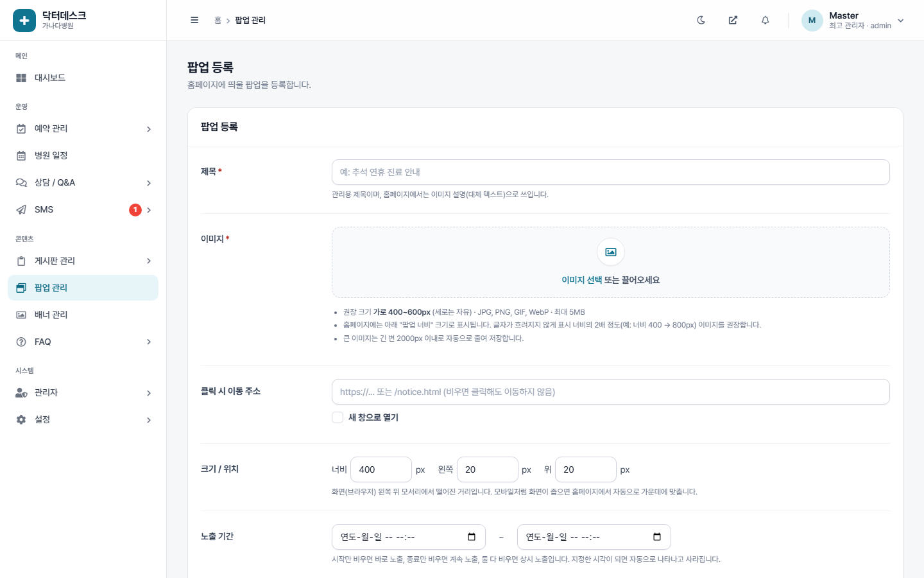Viewport: 924px width, 578px height.
Task: Switch to dark mode via moon icon
Action: click(x=701, y=20)
